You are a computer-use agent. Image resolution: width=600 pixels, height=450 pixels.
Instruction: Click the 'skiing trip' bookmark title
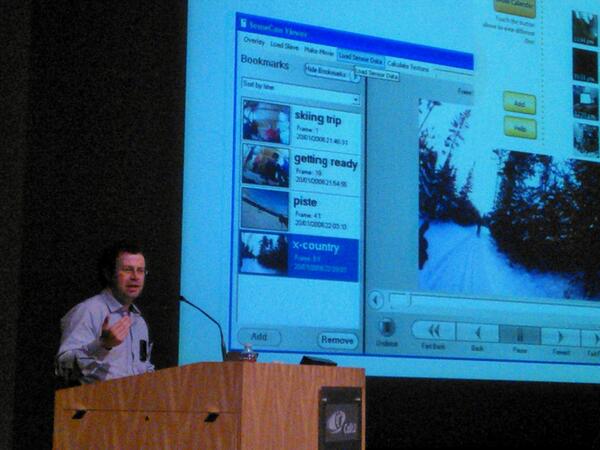pos(318,119)
